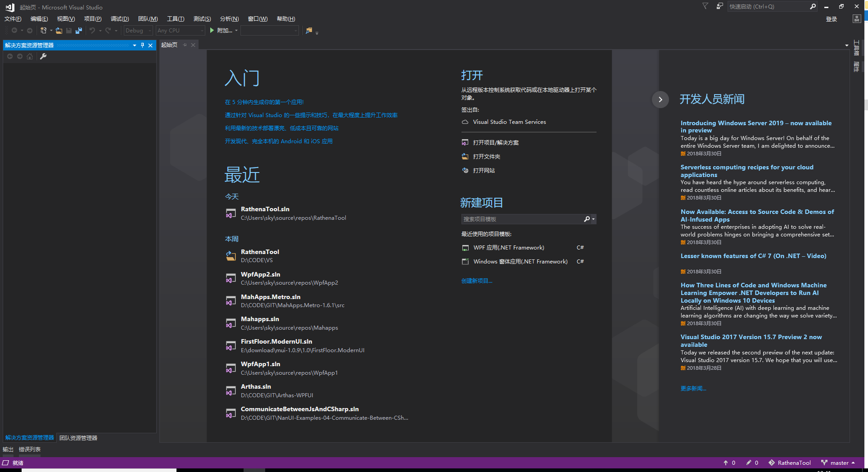
Task: Click the account avatar icon beside 登录
Action: (x=857, y=18)
